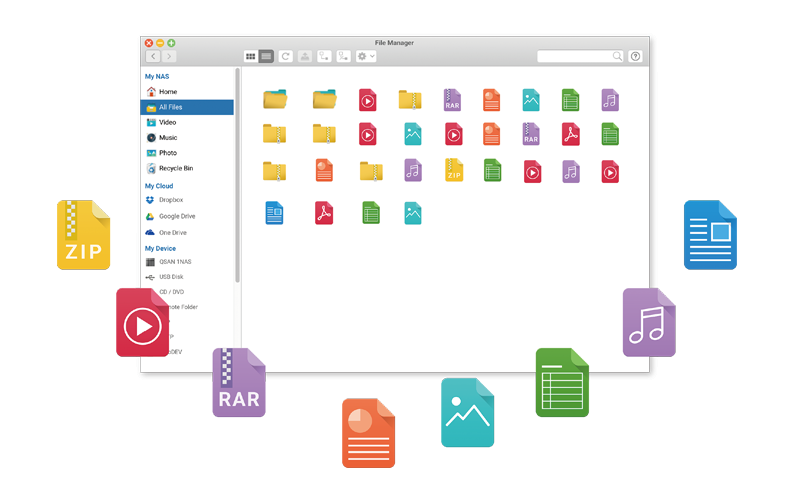Select the video file in the first row
795x500 pixels.
pyautogui.click(x=368, y=100)
